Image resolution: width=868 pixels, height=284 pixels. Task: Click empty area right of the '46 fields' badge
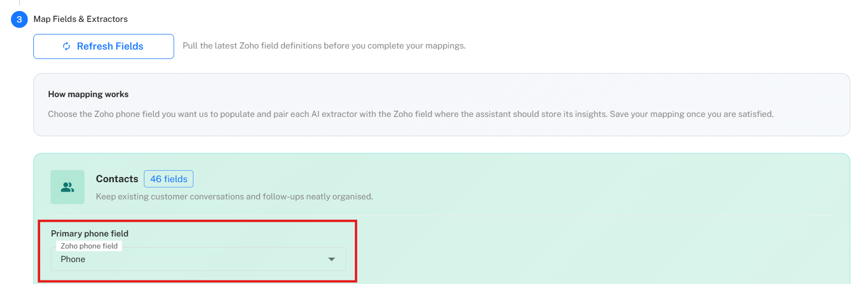point(469,179)
